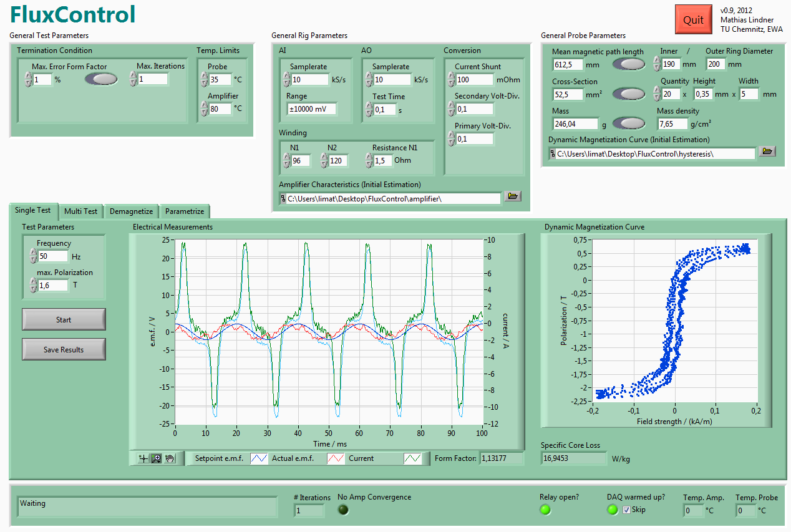This screenshot has height=532, width=791.
Task: Pick the hand pan tool
Action: [x=170, y=458]
